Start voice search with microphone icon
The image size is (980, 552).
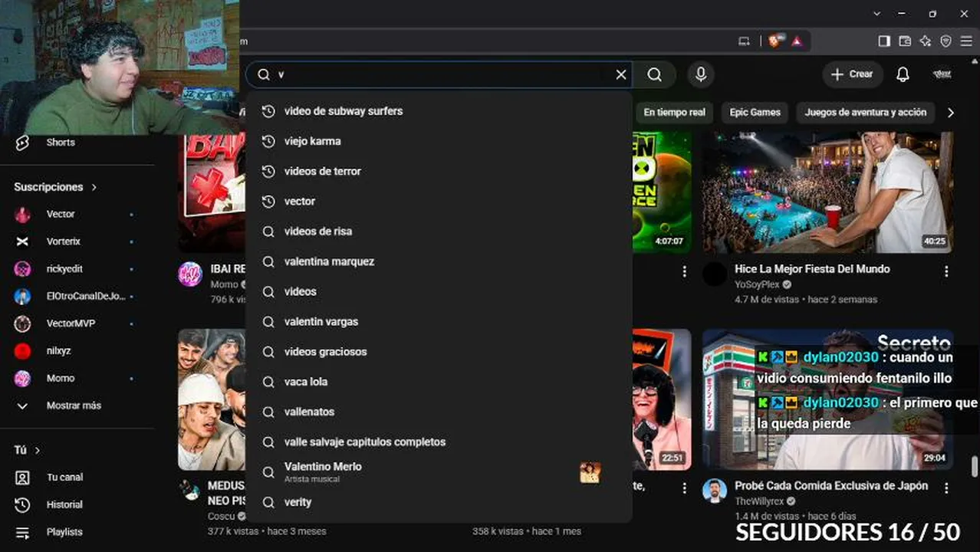[700, 74]
